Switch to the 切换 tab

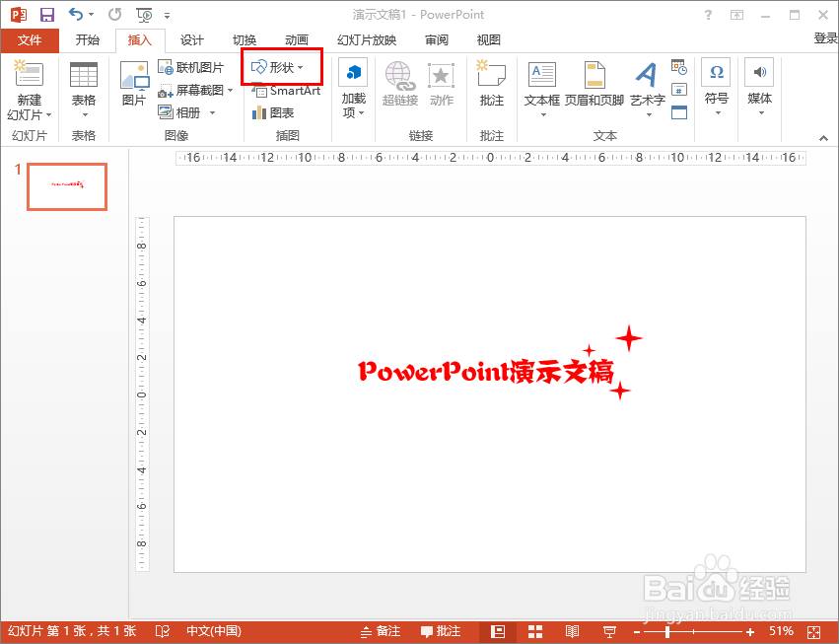click(245, 40)
